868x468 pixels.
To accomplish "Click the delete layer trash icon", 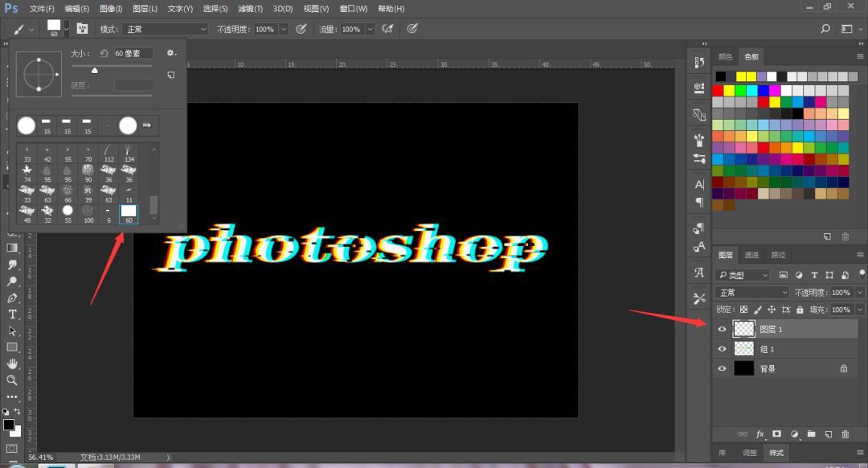I will (x=845, y=434).
